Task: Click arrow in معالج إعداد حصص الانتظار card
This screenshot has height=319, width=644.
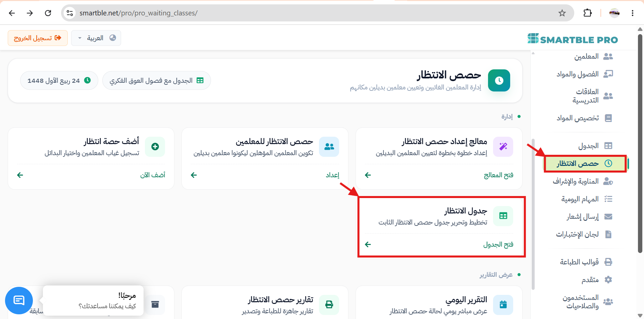Action: point(368,175)
